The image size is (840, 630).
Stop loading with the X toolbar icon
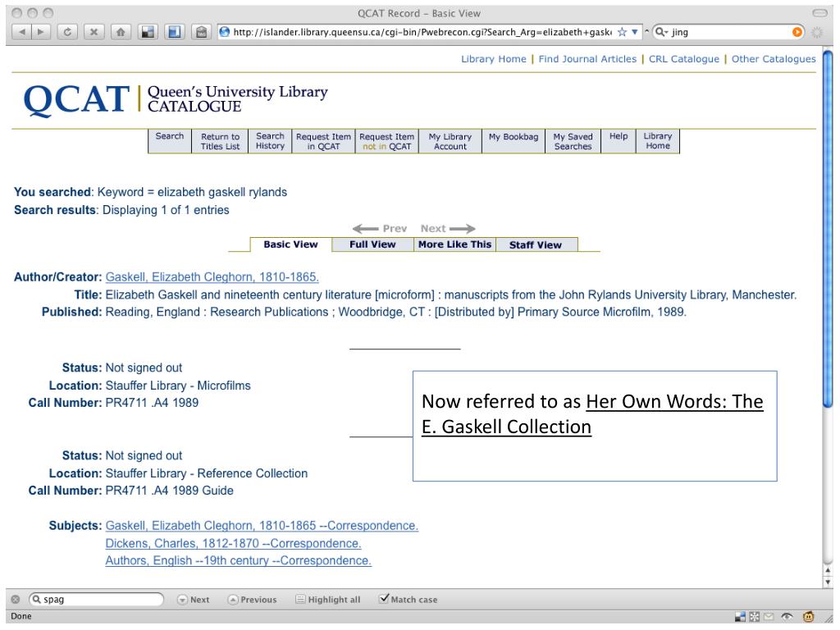pyautogui.click(x=94, y=32)
